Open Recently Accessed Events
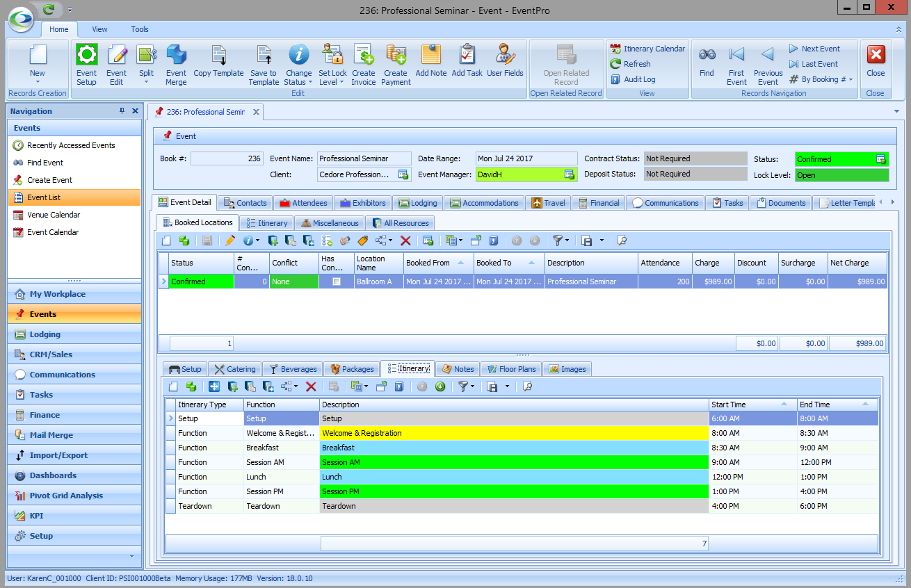 (74, 145)
